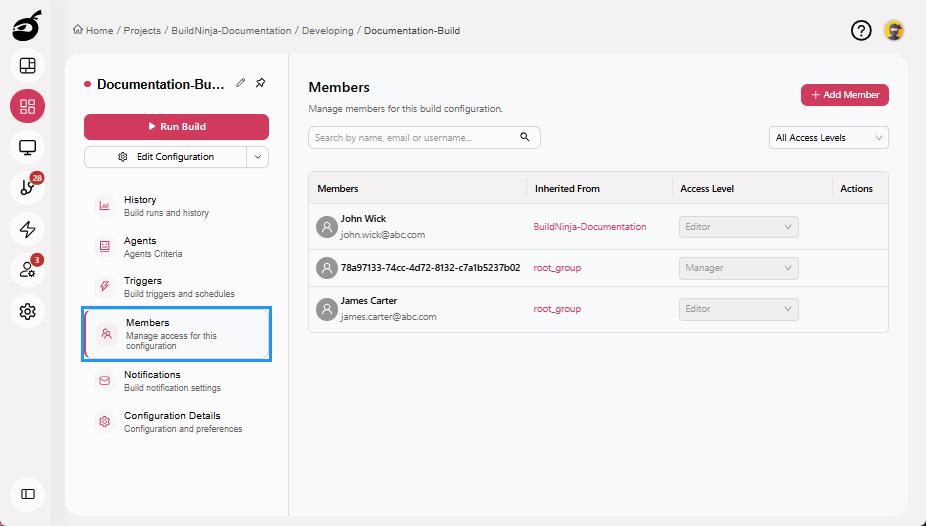Toggle the sidebar panel collapse icon
Image resolution: width=926 pixels, height=526 pixels.
(x=28, y=494)
